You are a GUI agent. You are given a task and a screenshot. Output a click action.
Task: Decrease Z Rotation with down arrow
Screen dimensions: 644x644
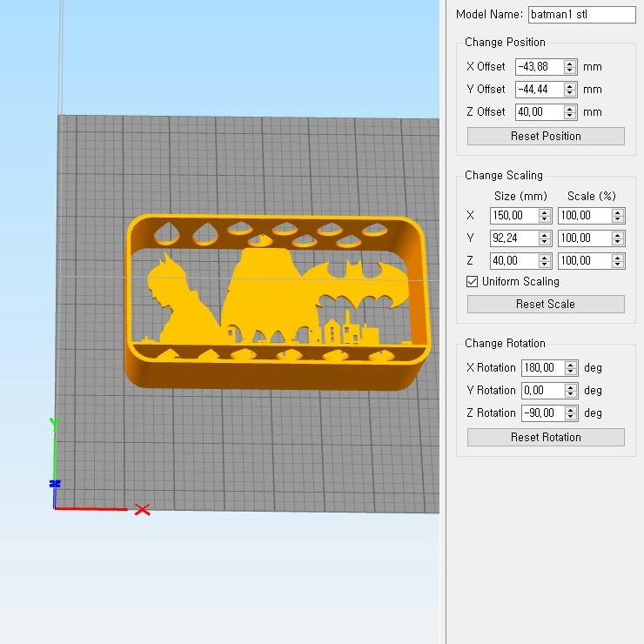[x=571, y=417]
